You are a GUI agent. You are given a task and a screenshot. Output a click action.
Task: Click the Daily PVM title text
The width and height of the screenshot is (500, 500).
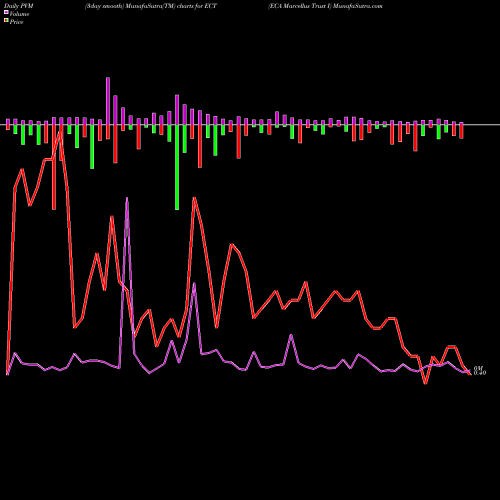(19, 6)
